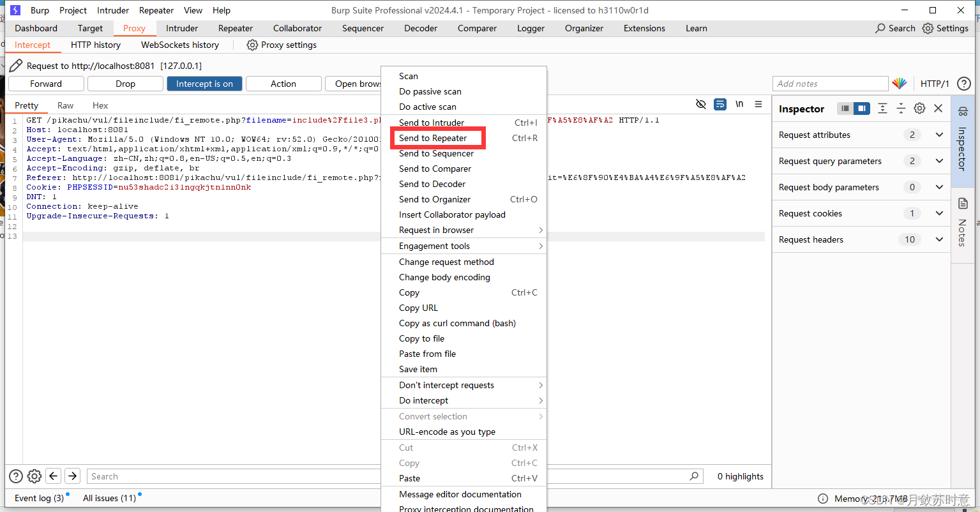The height and width of the screenshot is (512, 980).
Task: Toggle the Intercept is on button
Action: tap(204, 84)
